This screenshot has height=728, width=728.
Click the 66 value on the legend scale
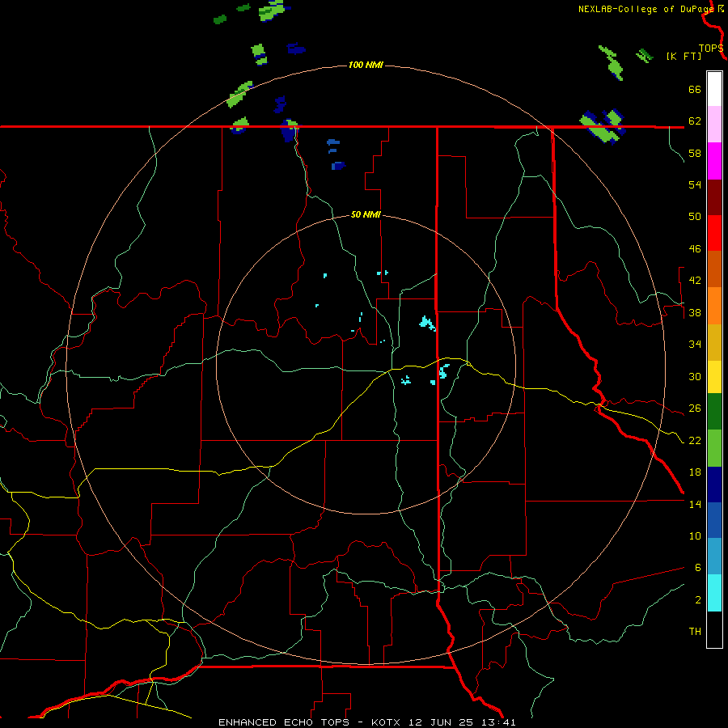[x=695, y=89]
